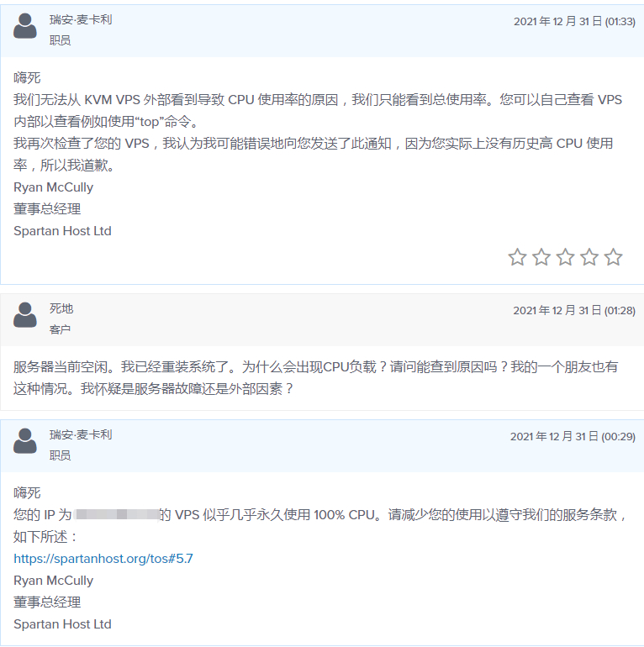Click the 00:29 timestamp
Image resolution: width=644 pixels, height=647 pixels.
click(x=573, y=437)
